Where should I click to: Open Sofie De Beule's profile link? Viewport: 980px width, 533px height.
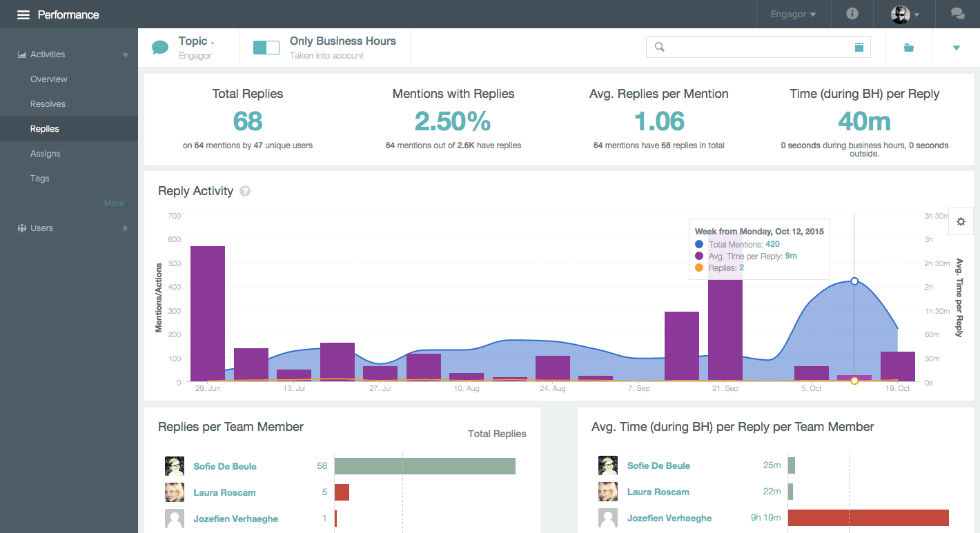[x=225, y=466]
